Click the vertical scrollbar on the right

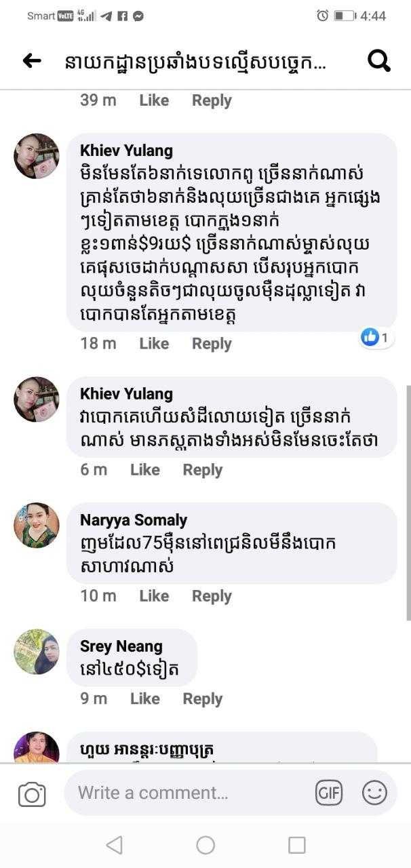pos(408,502)
